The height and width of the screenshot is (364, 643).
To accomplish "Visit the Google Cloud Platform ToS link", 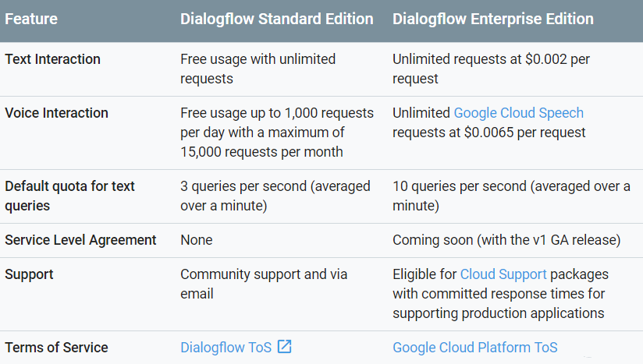I will 474,348.
